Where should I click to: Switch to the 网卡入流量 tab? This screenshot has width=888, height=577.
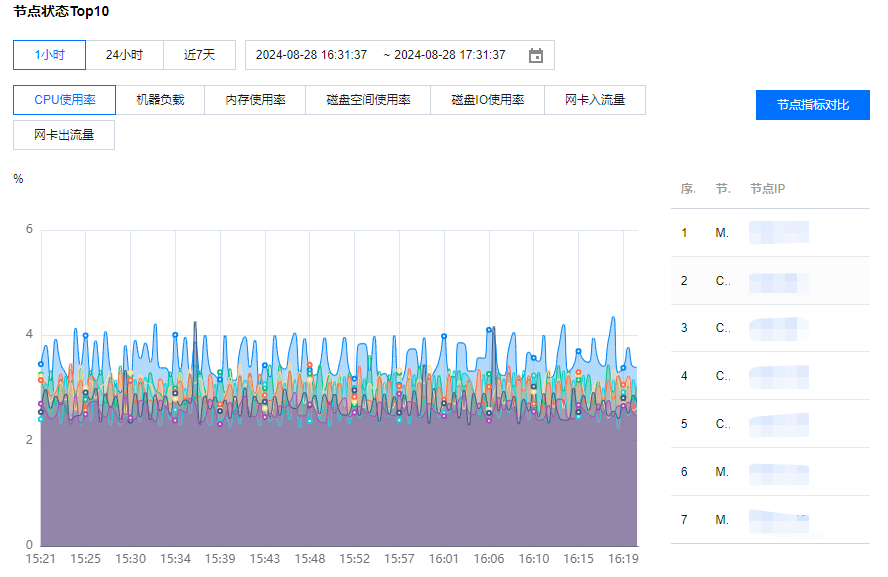[x=595, y=100]
